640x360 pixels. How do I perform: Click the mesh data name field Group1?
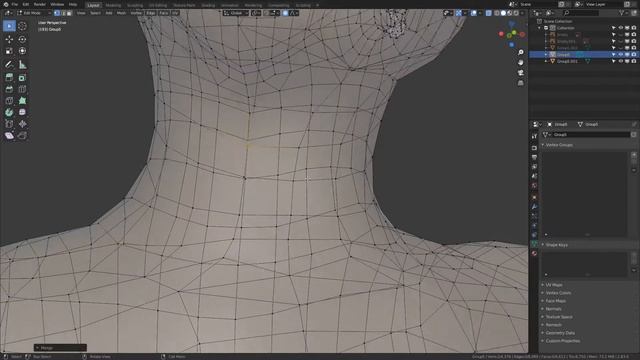pyautogui.click(x=591, y=134)
